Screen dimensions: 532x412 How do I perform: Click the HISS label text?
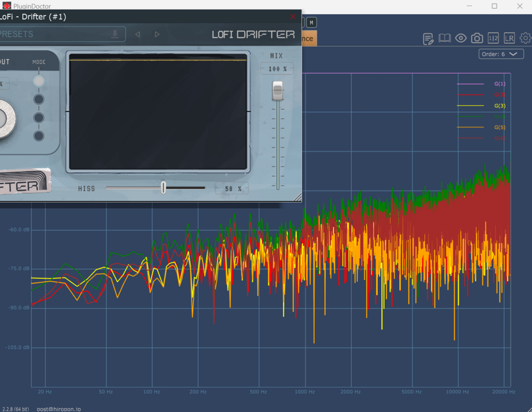pos(87,189)
